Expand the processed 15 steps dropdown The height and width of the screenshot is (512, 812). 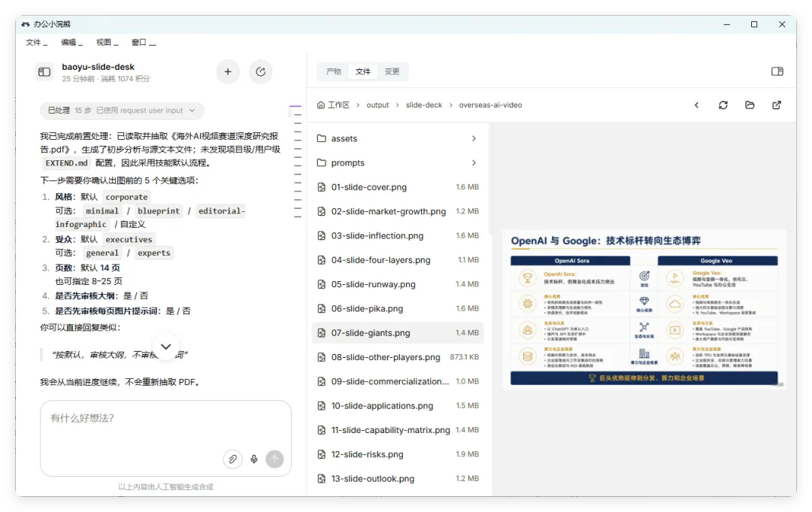pyautogui.click(x=122, y=111)
